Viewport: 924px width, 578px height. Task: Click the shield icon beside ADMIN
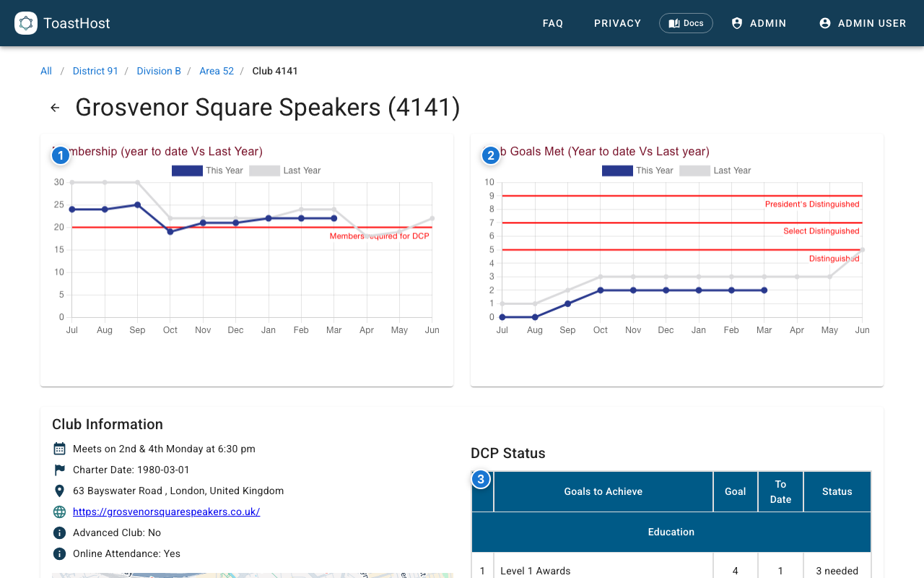point(737,22)
